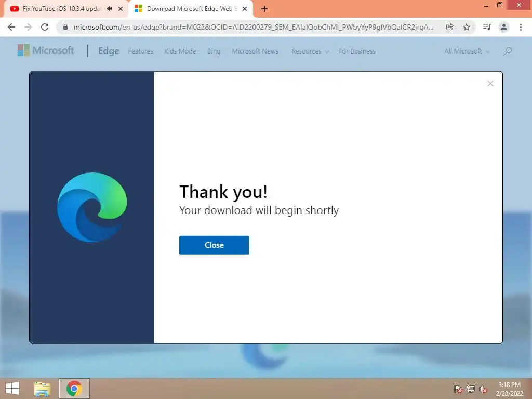Open the media control icon in toolbar
The image size is (532, 399).
point(487,27)
